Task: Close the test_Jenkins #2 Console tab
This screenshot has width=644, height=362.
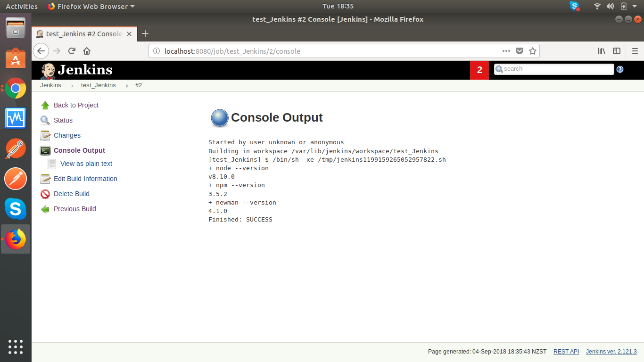Action: point(130,34)
